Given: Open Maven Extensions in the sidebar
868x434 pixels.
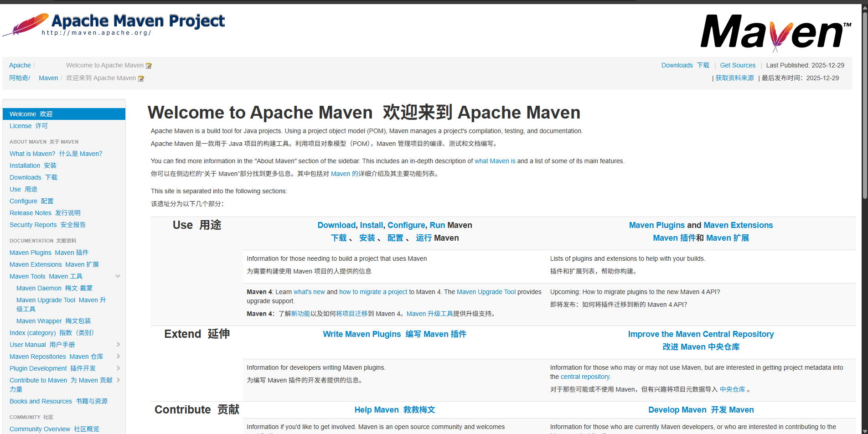Looking at the screenshot, I should 54,264.
